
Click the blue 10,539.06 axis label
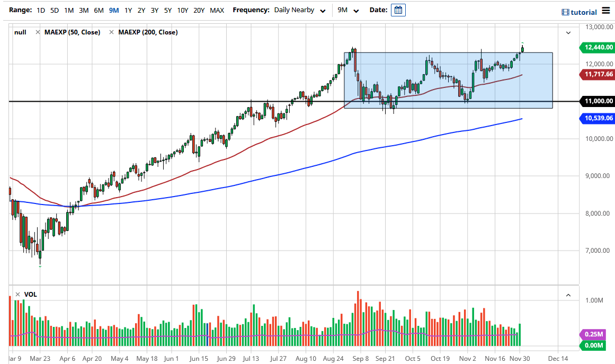(596, 119)
